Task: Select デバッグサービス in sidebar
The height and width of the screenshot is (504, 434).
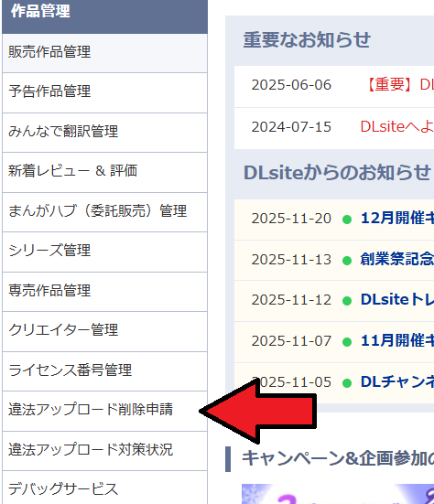Action: [x=104, y=488]
